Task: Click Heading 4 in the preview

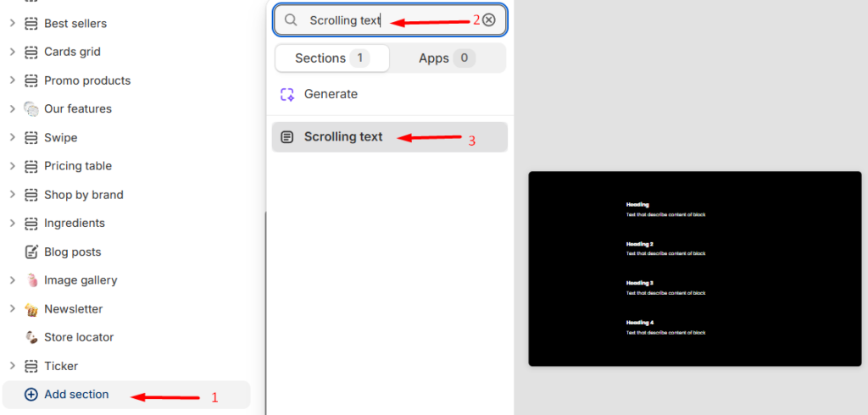Action: 640,323
